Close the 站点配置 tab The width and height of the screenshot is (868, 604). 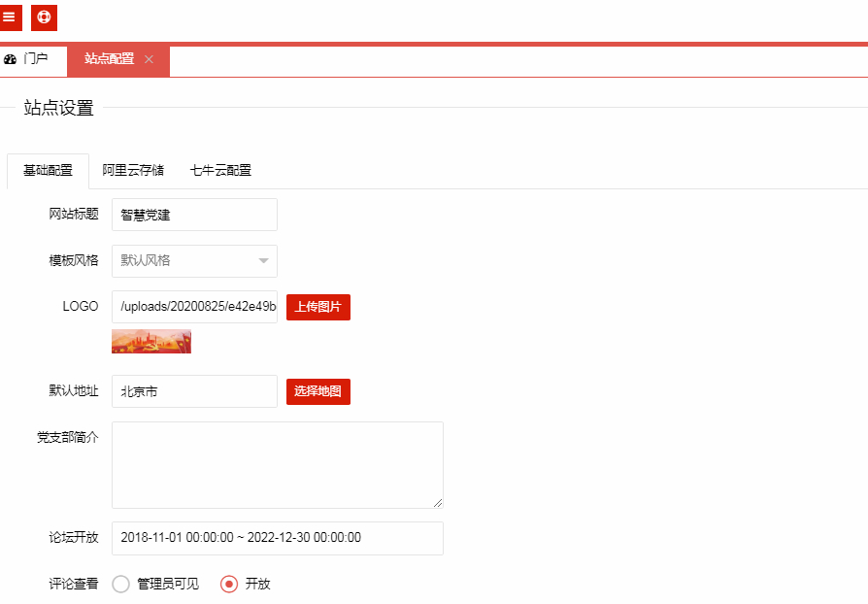(x=149, y=59)
